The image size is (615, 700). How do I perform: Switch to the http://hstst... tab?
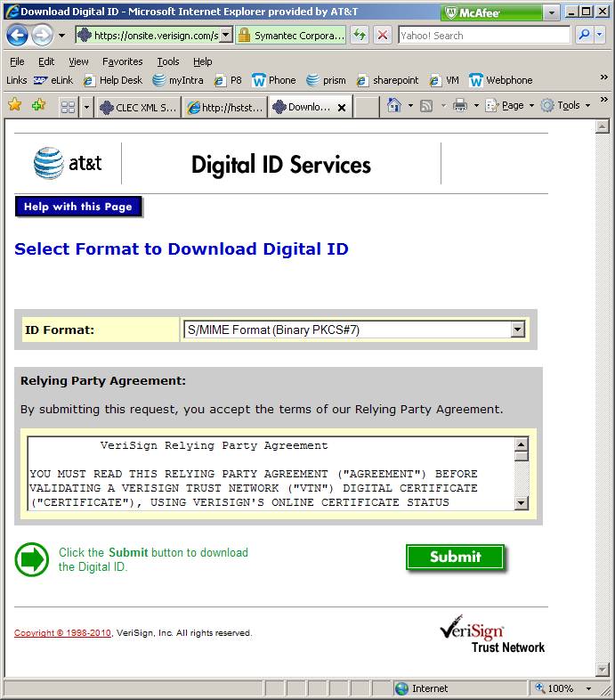pyautogui.click(x=225, y=107)
